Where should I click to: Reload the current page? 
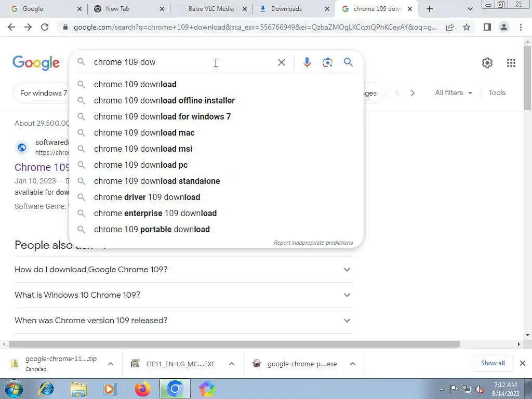coord(45,27)
